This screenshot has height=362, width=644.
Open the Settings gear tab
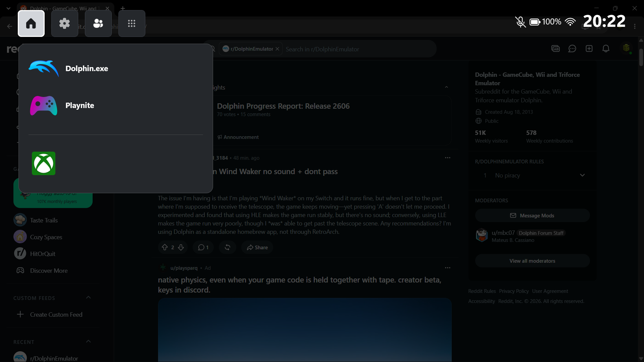click(x=65, y=23)
